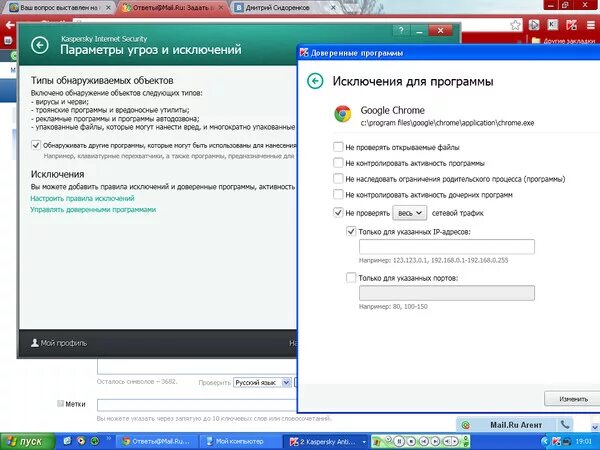
Task: Click the first quick launch icon
Action: [67, 441]
